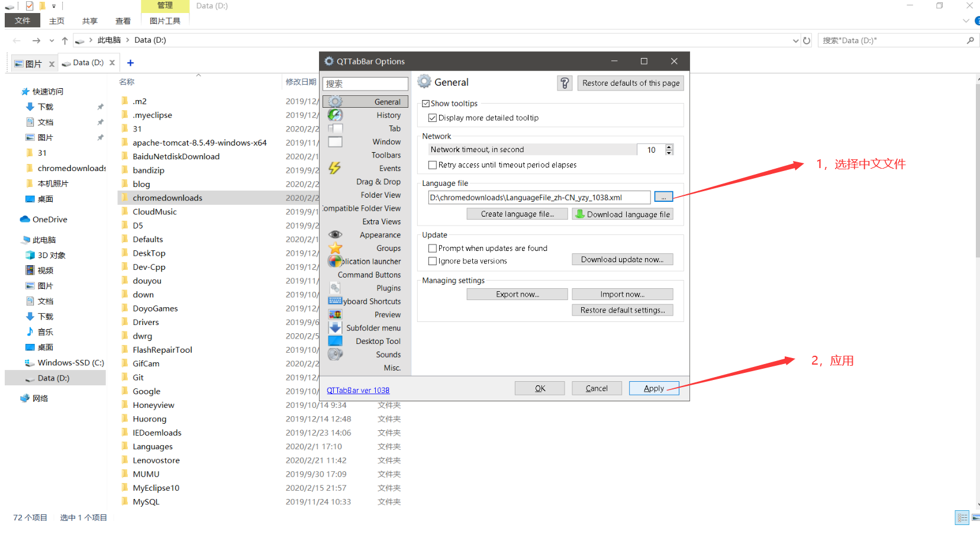Switch to the 主页 ribbon tab
The width and height of the screenshot is (980, 541).
pos(57,21)
